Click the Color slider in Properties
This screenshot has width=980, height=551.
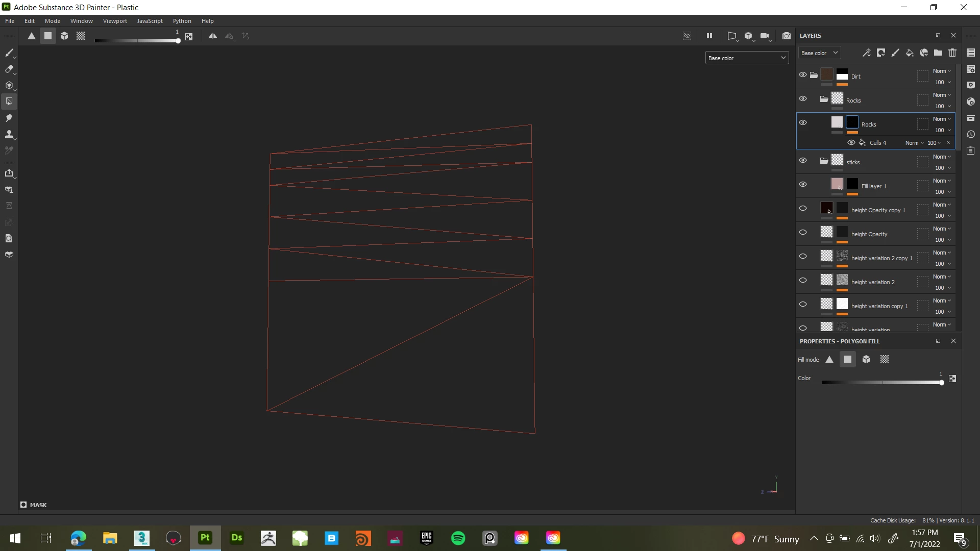(882, 383)
